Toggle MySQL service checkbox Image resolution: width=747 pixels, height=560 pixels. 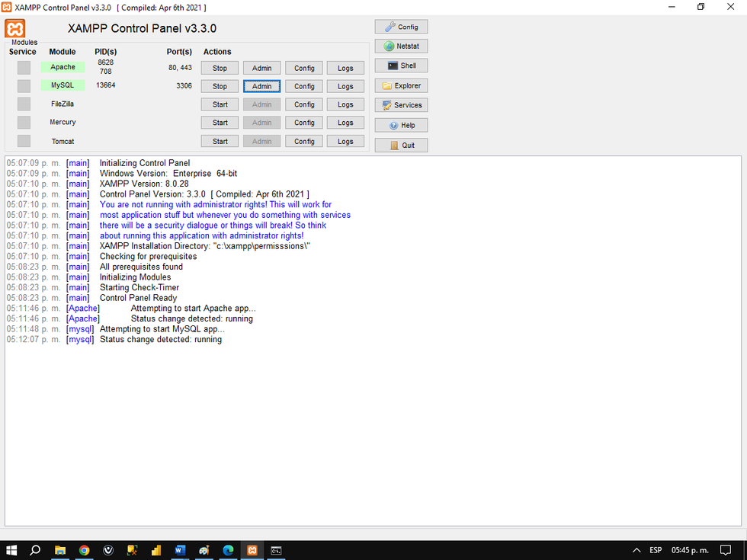click(24, 86)
